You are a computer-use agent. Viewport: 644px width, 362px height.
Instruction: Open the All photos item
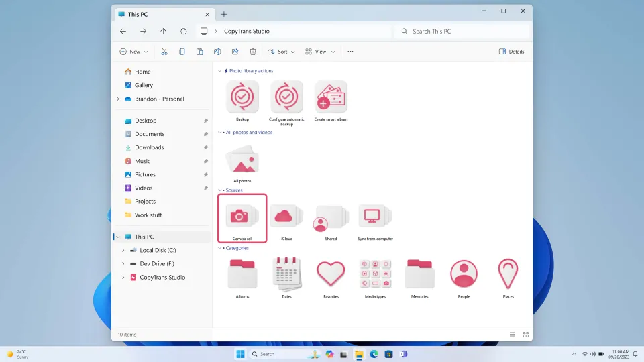point(242,160)
